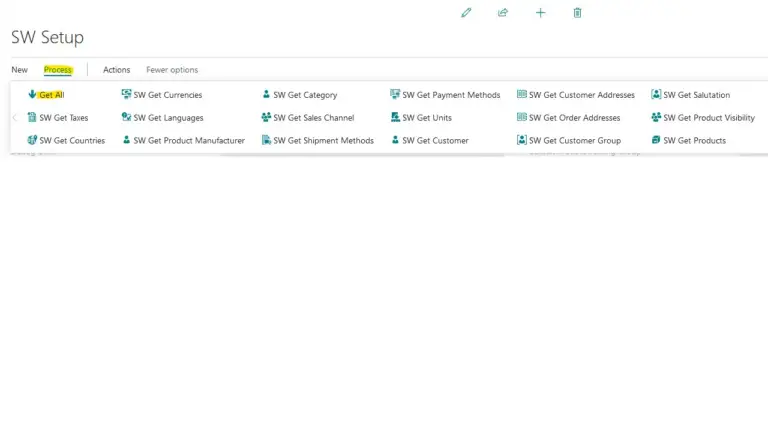Viewport: 768px width, 432px height.
Task: Run SW Get Countries
Action: pyautogui.click(x=72, y=141)
